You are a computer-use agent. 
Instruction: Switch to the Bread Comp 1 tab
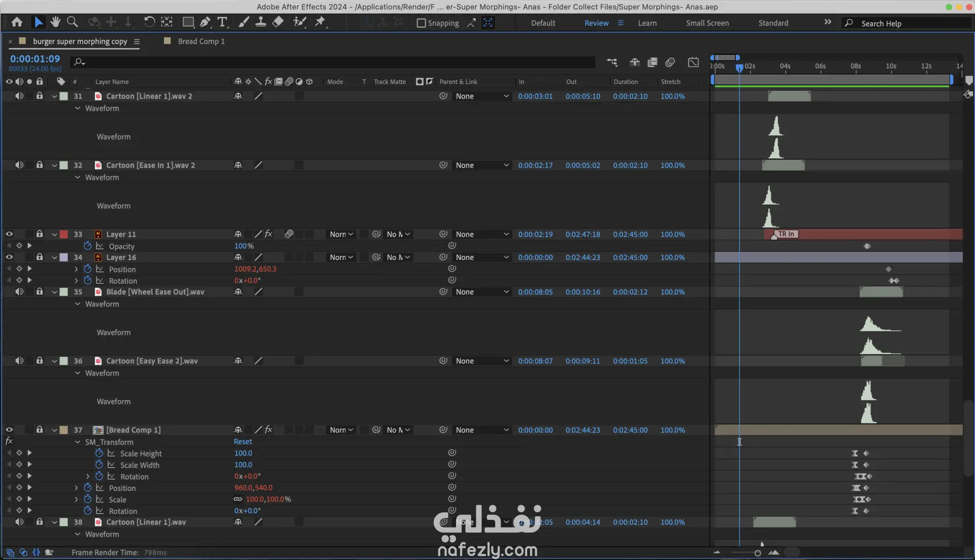(x=201, y=41)
